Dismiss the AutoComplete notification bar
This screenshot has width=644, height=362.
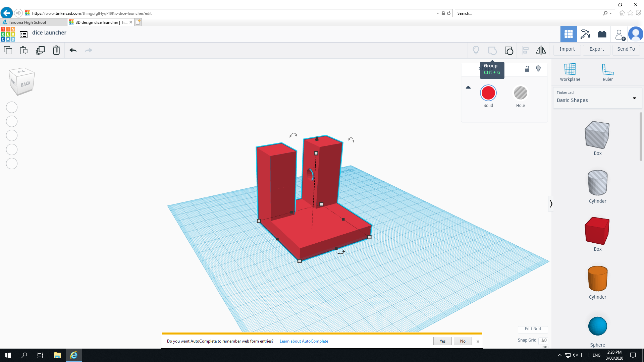[478, 342]
